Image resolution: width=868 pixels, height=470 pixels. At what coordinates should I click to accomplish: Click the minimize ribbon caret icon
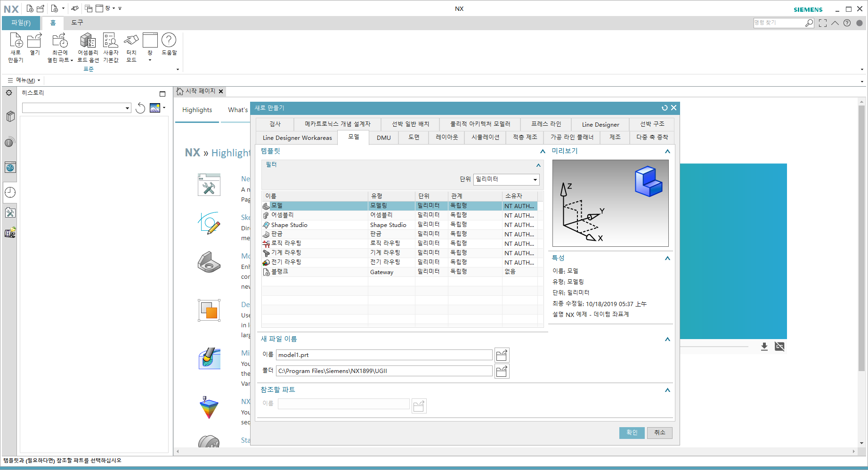835,23
